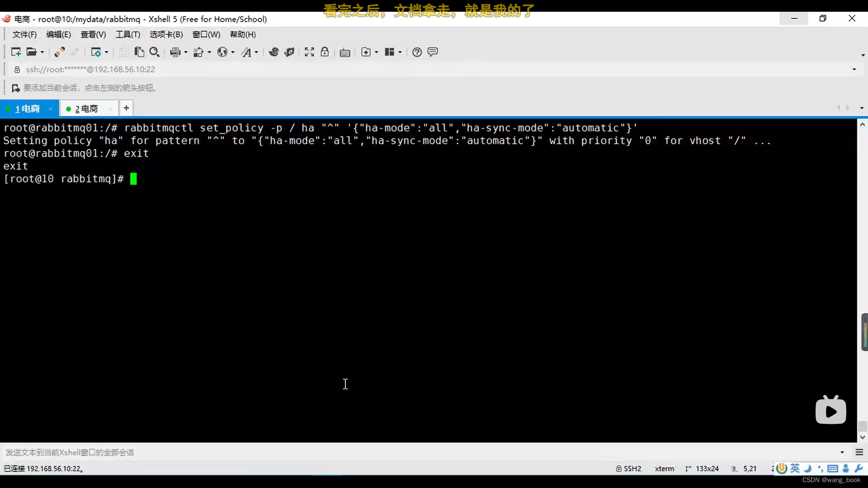Image resolution: width=868 pixels, height=488 pixels.
Task: Click the printer icon
Action: (x=175, y=52)
